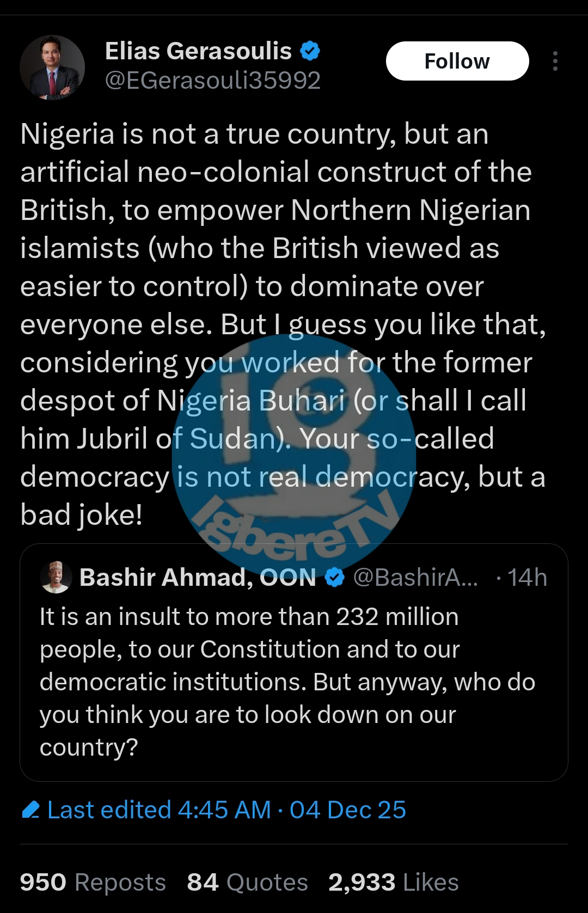View edit history via Last edited link
588x913 pixels.
[x=159, y=810]
